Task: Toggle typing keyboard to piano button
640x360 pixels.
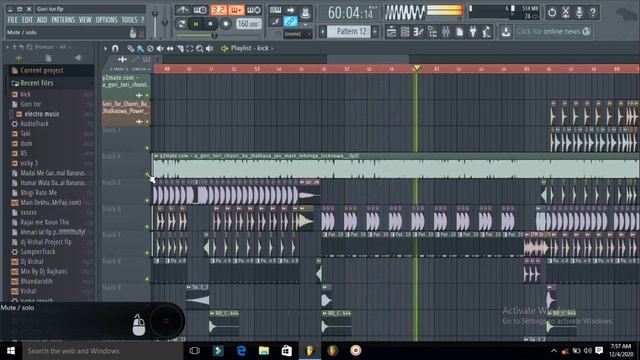Action: (x=275, y=10)
